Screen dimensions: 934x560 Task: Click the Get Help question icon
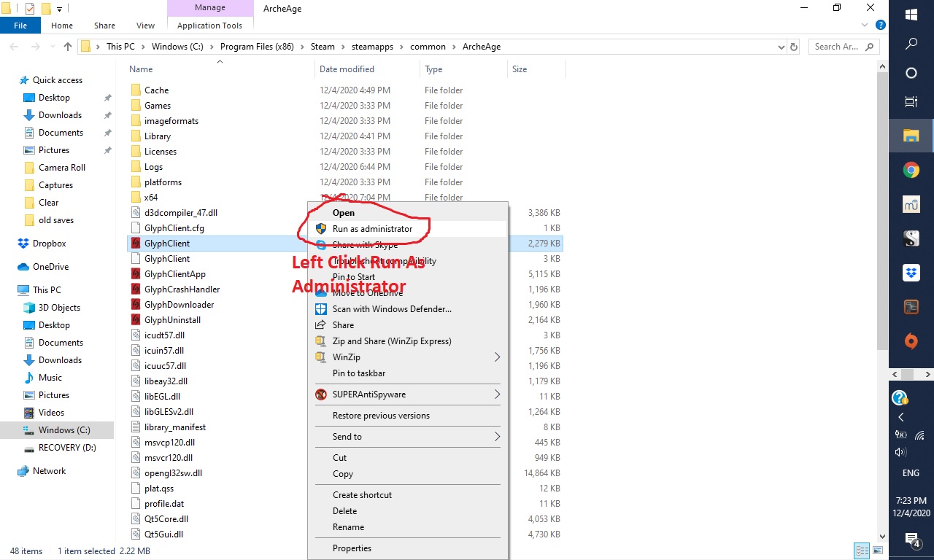click(x=900, y=398)
